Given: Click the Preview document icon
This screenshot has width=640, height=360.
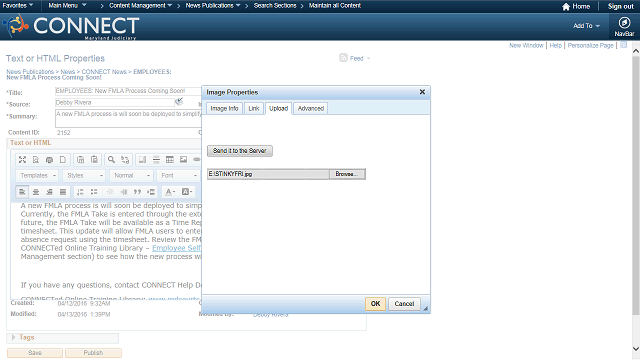Looking at the screenshot, I should point(36,160).
